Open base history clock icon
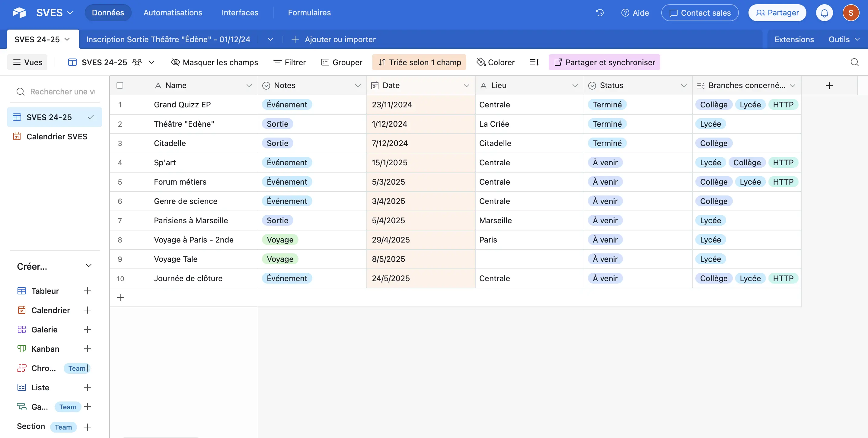Image resolution: width=868 pixels, height=438 pixels. 600,13
